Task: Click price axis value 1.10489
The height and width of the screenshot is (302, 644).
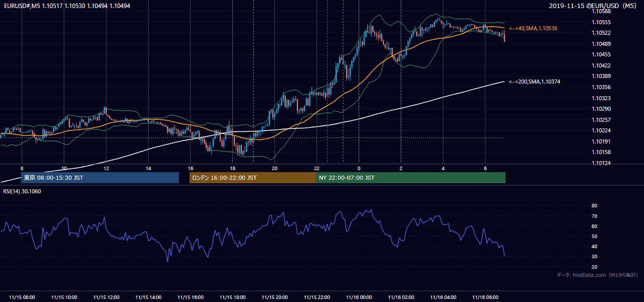Action: [601, 44]
